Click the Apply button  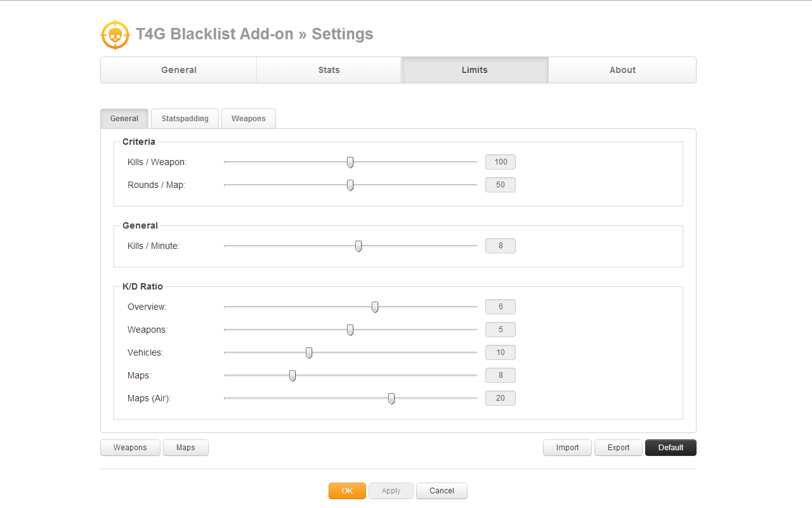pyautogui.click(x=391, y=491)
